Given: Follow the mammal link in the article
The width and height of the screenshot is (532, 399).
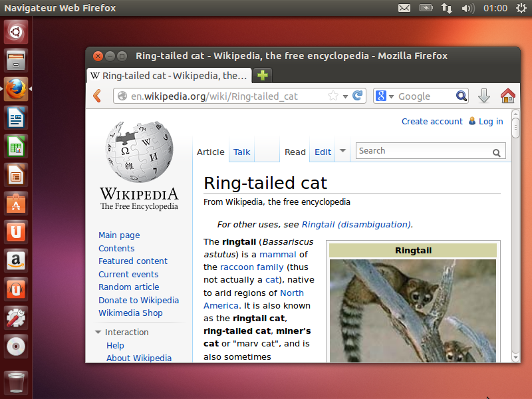Looking at the screenshot, I should (278, 255).
